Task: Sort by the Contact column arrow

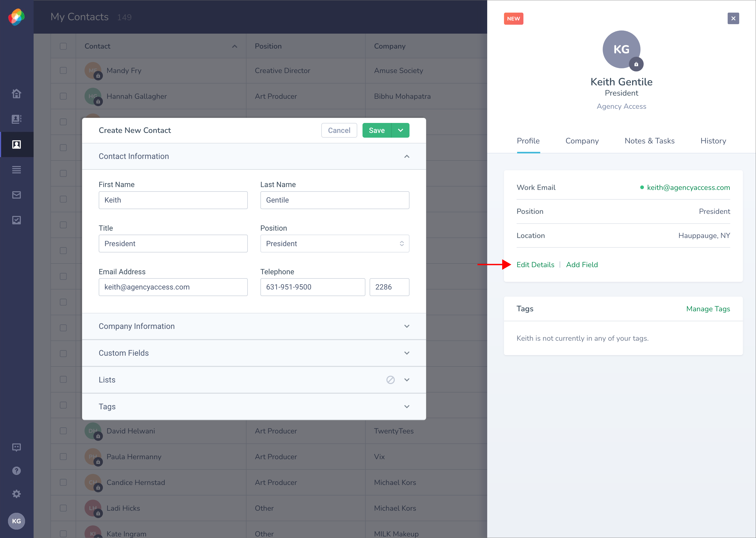Action: 235,46
